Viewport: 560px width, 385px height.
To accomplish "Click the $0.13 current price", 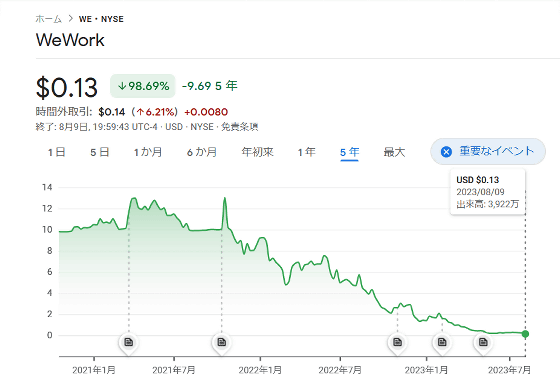I will coord(67,88).
